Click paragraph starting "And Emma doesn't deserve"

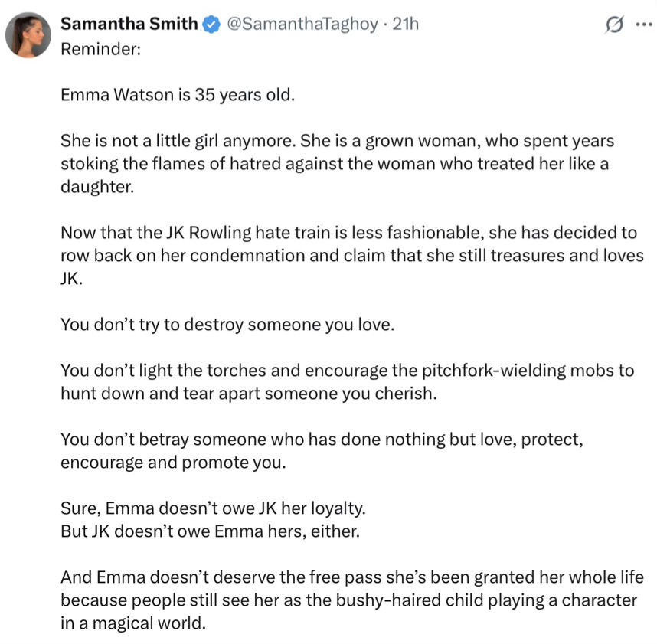[x=352, y=600]
